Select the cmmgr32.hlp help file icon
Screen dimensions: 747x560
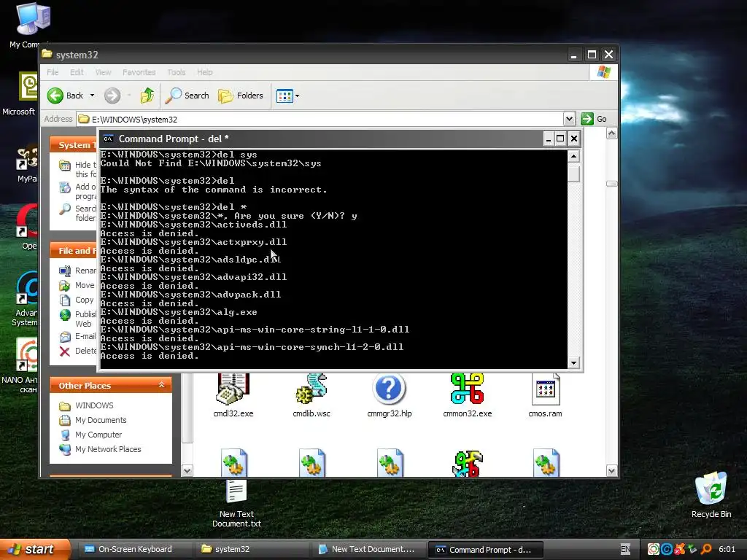tap(390, 389)
